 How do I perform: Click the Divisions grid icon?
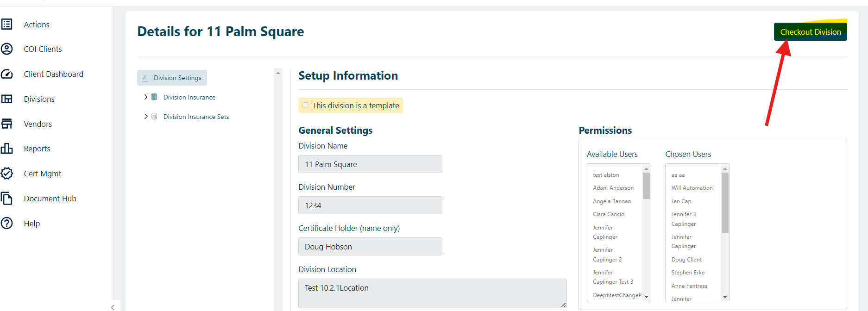click(7, 99)
